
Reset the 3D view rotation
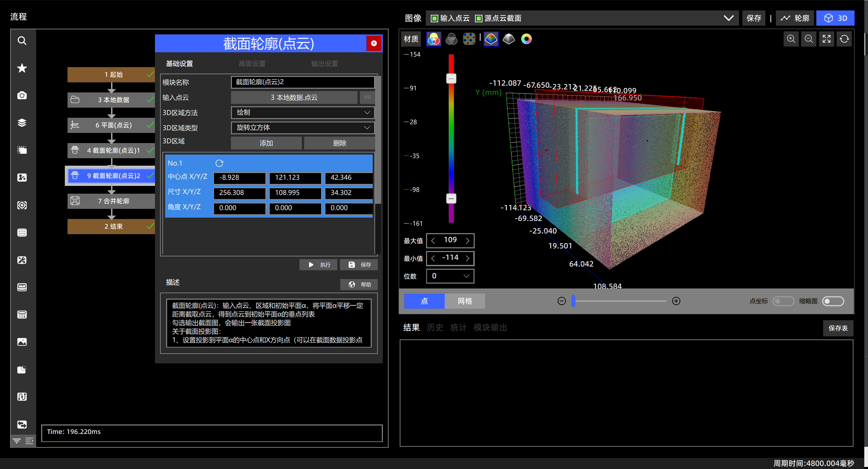[x=844, y=39]
